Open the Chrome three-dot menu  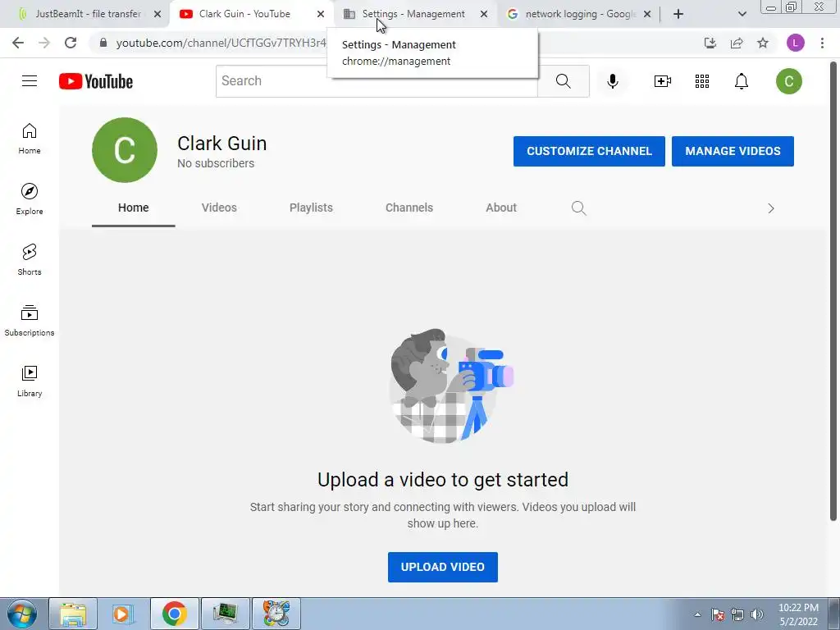click(822, 43)
